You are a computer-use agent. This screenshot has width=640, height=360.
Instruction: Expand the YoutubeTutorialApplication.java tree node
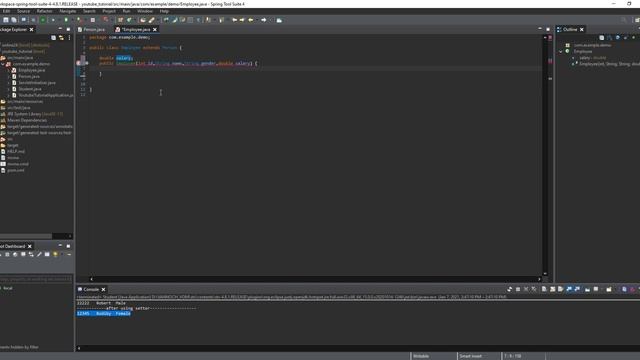pos(9,95)
